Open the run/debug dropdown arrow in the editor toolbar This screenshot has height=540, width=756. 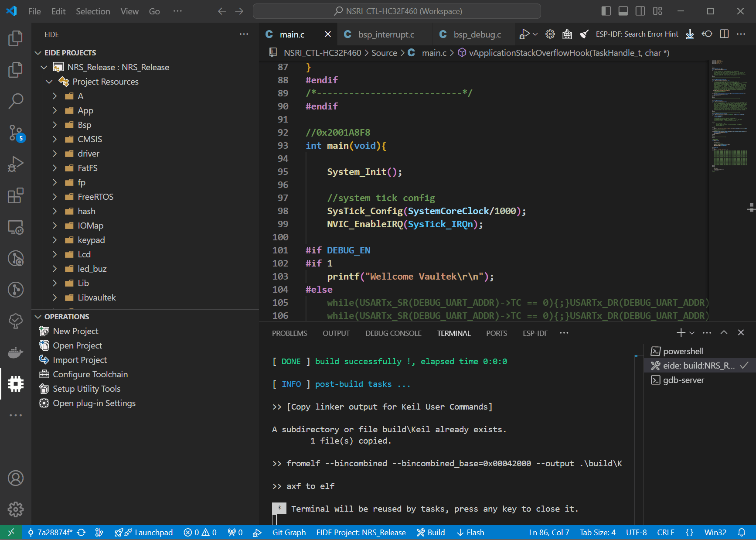(535, 34)
